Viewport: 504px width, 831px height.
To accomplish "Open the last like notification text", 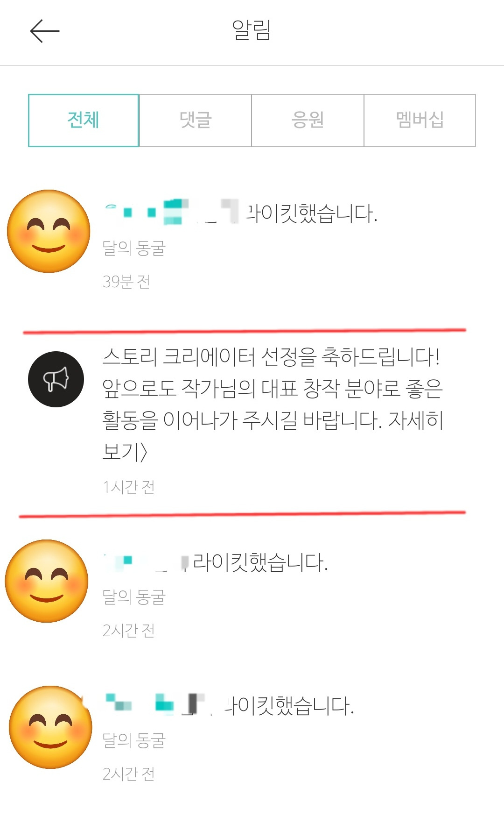I will coord(229,705).
